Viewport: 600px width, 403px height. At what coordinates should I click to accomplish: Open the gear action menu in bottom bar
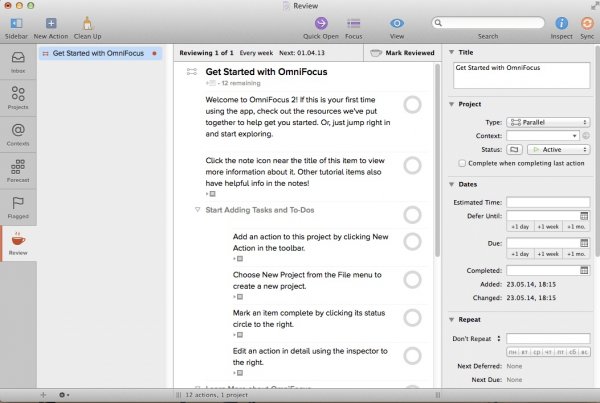[x=64, y=395]
